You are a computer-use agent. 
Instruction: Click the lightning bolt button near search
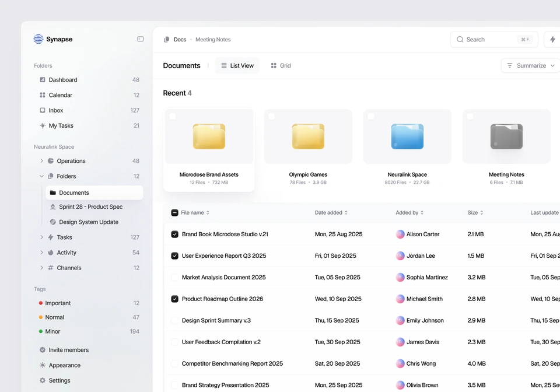point(552,39)
